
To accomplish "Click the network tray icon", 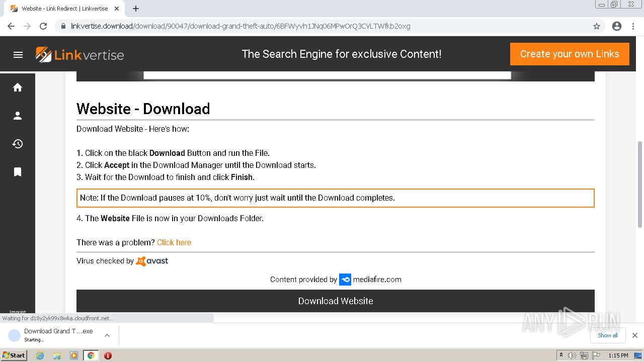I will point(584,355).
